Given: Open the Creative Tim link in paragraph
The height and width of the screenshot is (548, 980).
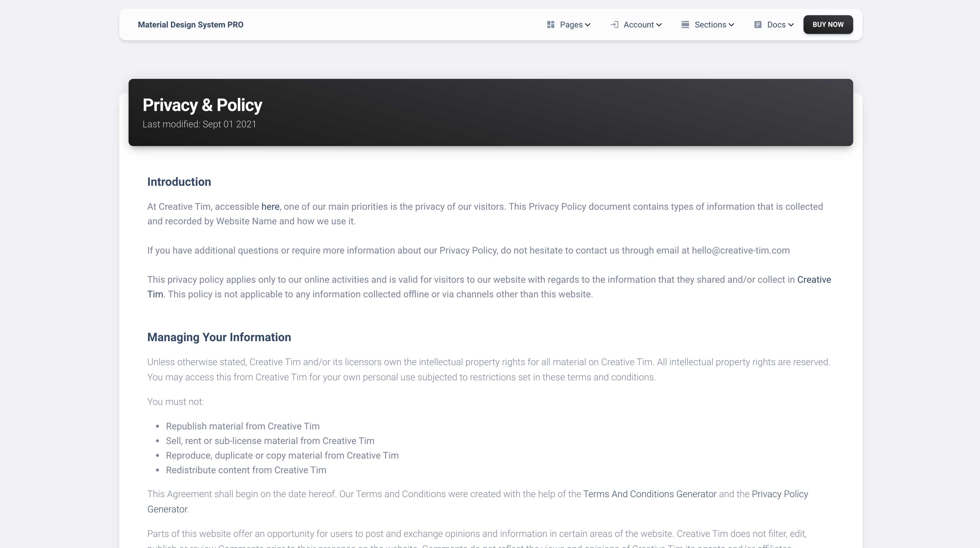Looking at the screenshot, I should [x=814, y=280].
